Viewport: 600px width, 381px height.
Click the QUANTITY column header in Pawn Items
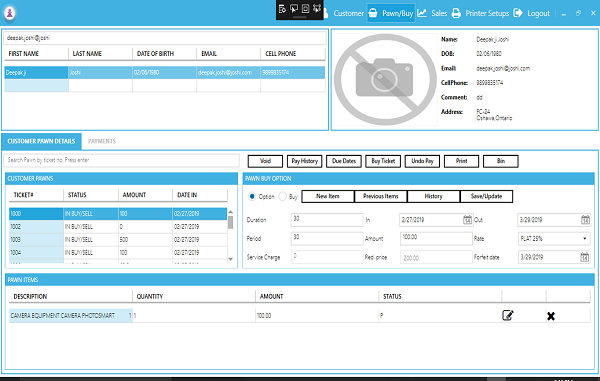(x=194, y=296)
